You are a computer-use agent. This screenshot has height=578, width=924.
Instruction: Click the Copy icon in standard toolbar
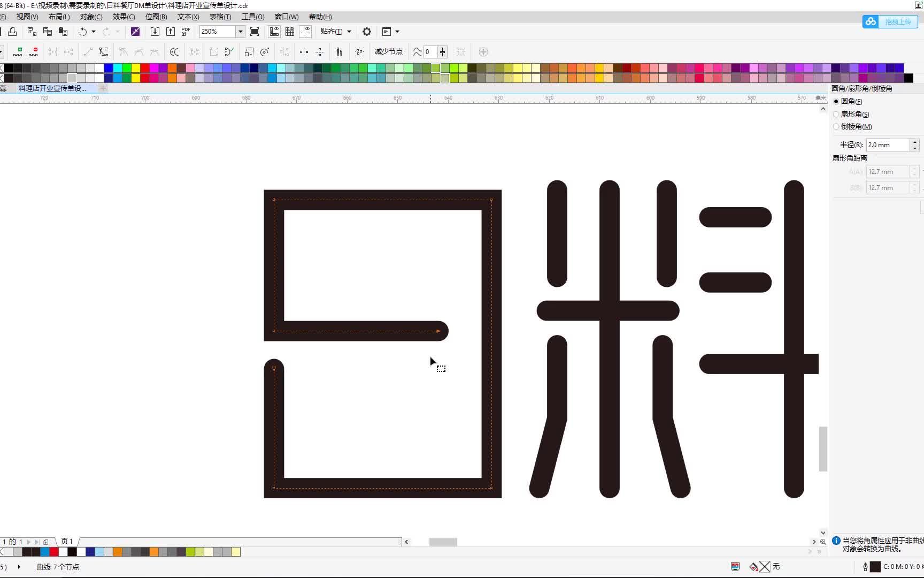click(x=47, y=32)
